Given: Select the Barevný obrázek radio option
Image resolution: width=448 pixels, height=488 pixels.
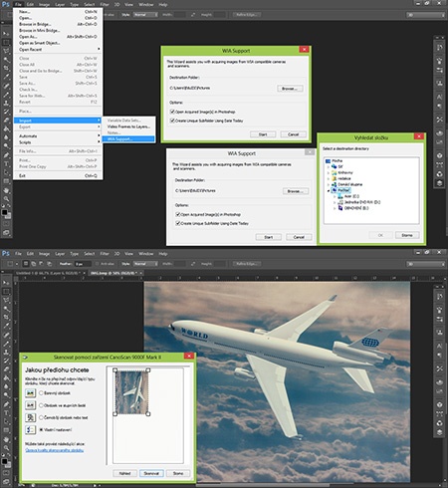Looking at the screenshot, I should pos(41,393).
